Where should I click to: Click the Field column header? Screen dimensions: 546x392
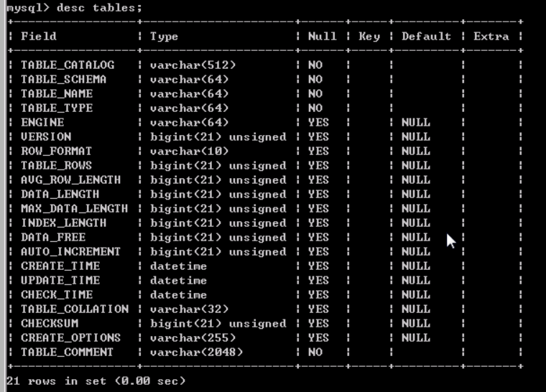click(x=39, y=36)
